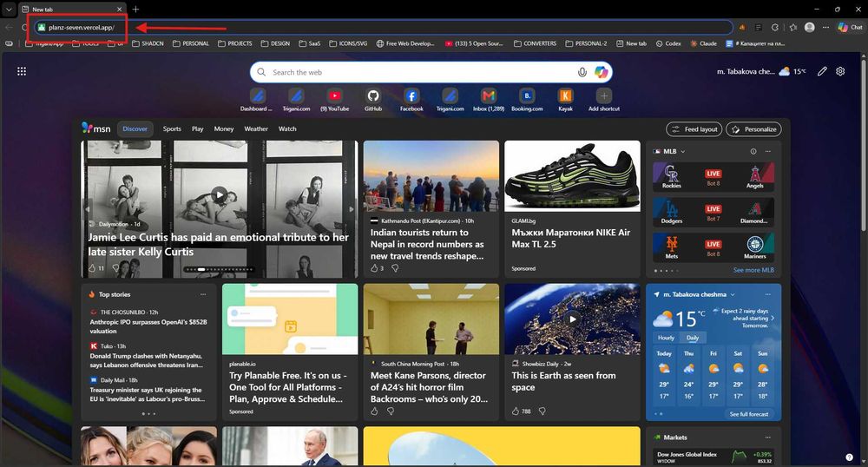Click the Add shortcut plus tile
This screenshot has width=868, height=467.
[x=604, y=100]
